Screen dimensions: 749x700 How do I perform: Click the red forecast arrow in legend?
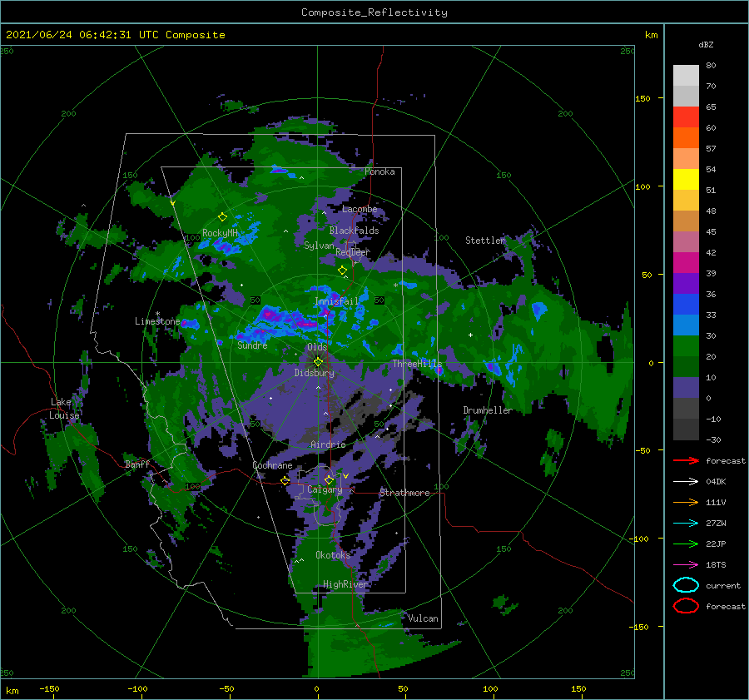(686, 460)
